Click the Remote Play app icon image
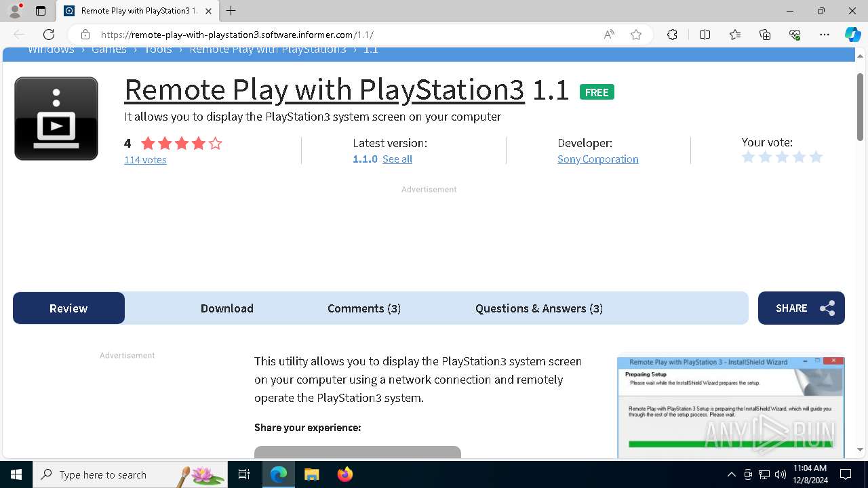 coord(56,119)
